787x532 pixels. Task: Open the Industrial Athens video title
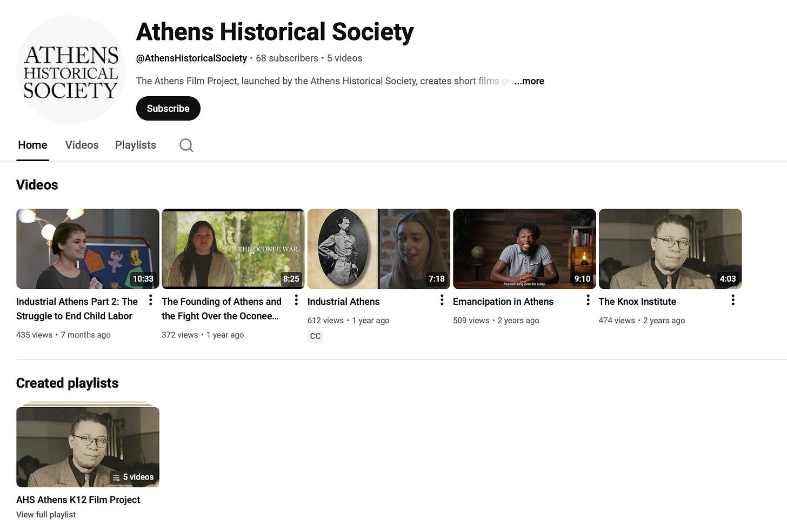(x=344, y=302)
